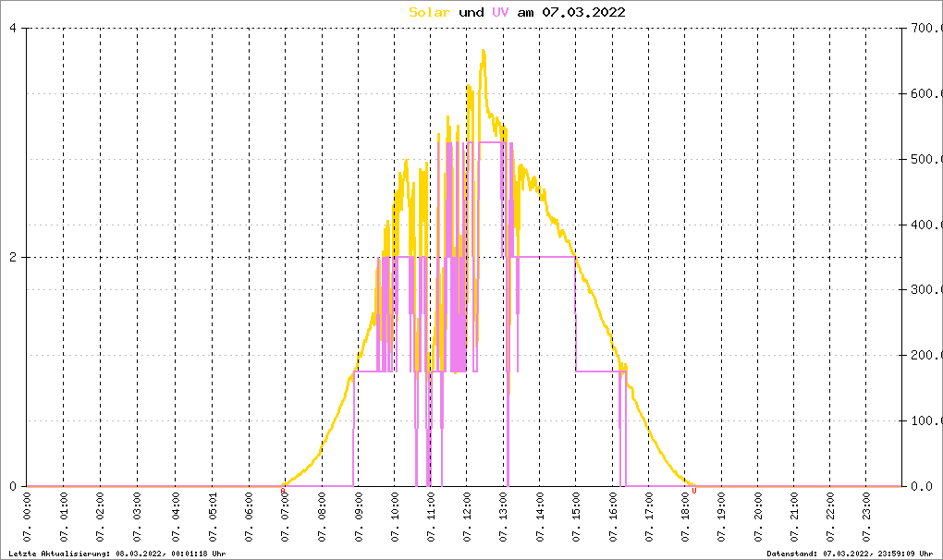Click the time axis label "07. 05:01"

click(x=213, y=517)
